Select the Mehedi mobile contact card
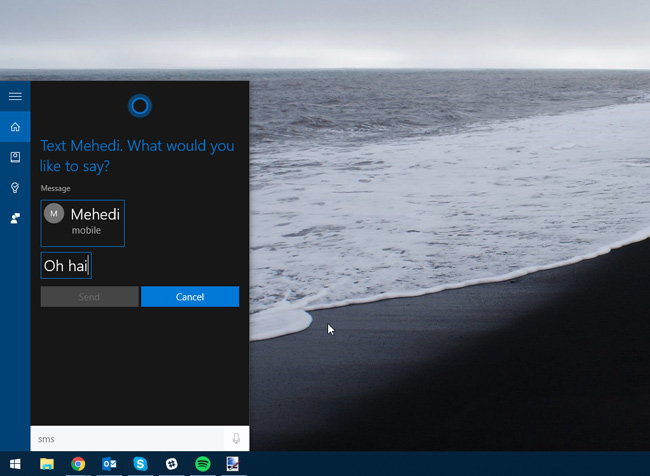The width and height of the screenshot is (650, 476). (82, 223)
